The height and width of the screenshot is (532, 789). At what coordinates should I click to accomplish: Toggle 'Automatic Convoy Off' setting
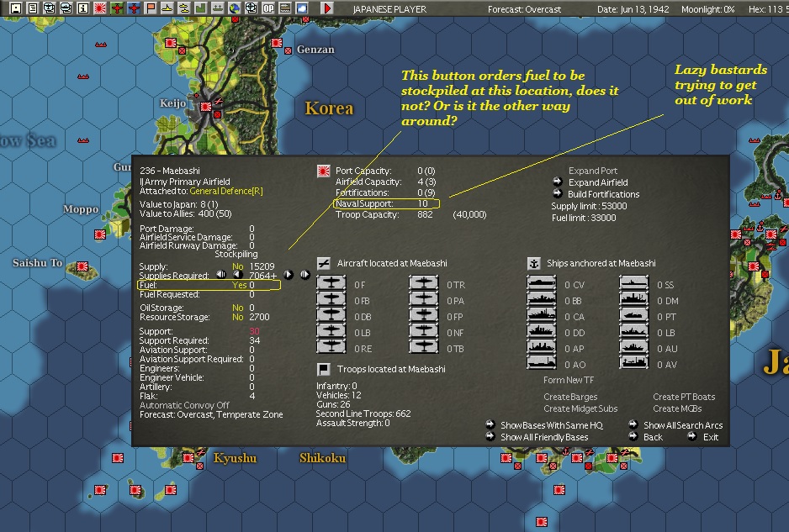pos(184,405)
